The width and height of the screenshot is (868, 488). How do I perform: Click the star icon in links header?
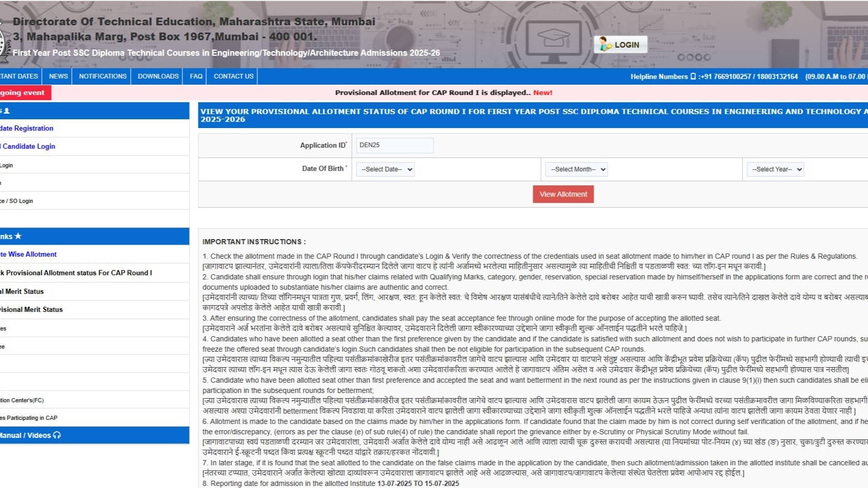[x=18, y=236]
